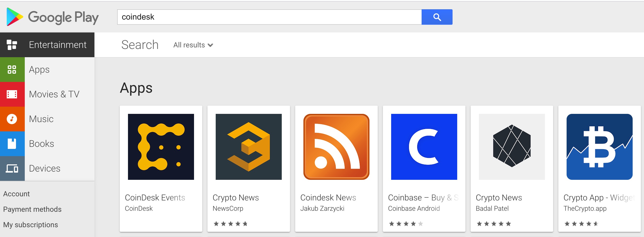This screenshot has height=237, width=644.
Task: Click the blue search magnifier button
Action: coord(437,17)
